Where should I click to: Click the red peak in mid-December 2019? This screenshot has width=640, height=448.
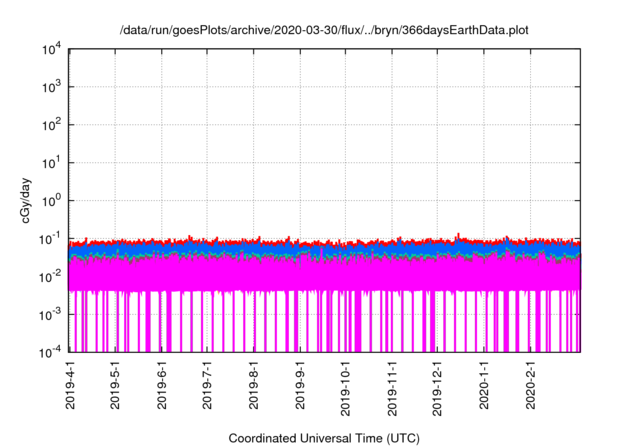[458, 236]
